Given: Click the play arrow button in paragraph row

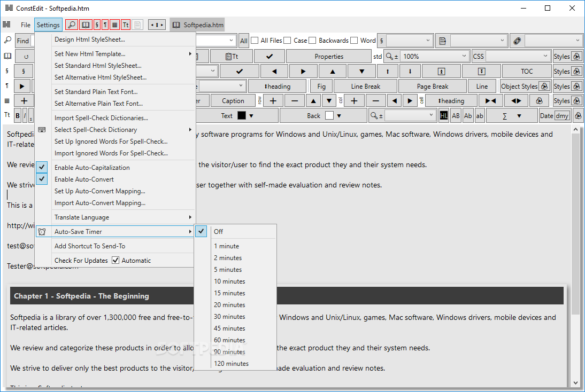Looking at the screenshot, I should 22,87.
